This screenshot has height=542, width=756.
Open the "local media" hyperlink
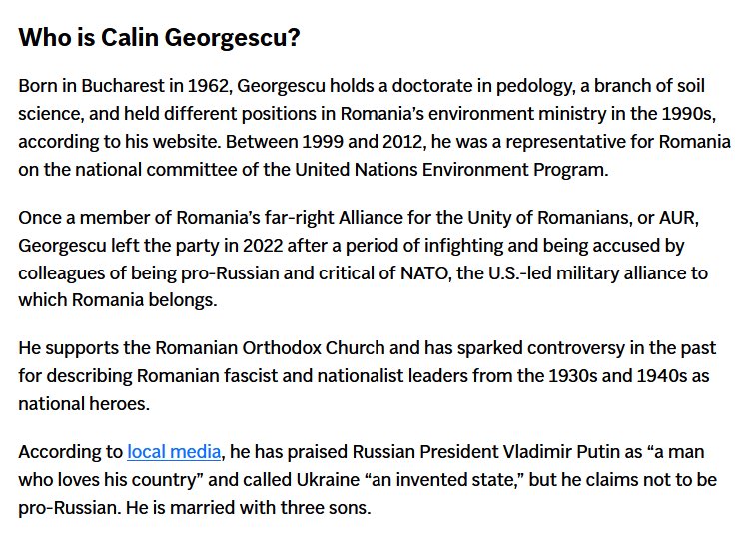(174, 452)
